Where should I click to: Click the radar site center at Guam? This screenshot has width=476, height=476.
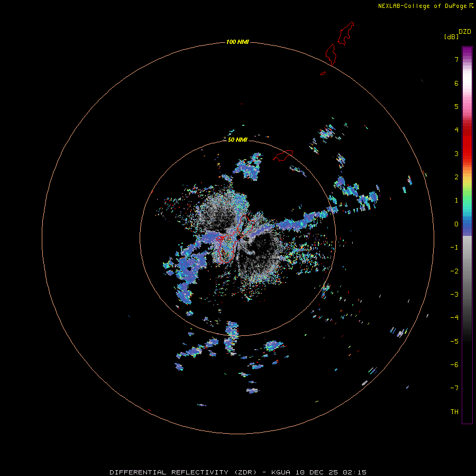[239, 236]
